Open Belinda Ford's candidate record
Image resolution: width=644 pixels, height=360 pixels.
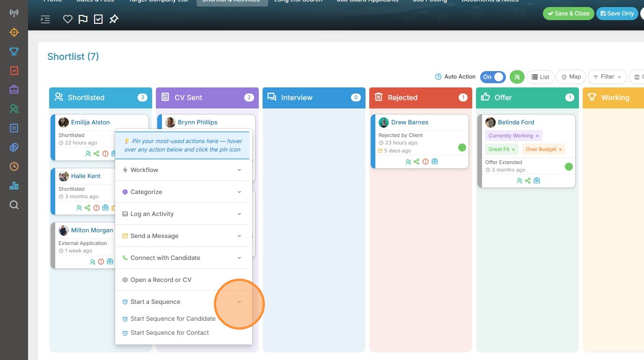coord(516,122)
